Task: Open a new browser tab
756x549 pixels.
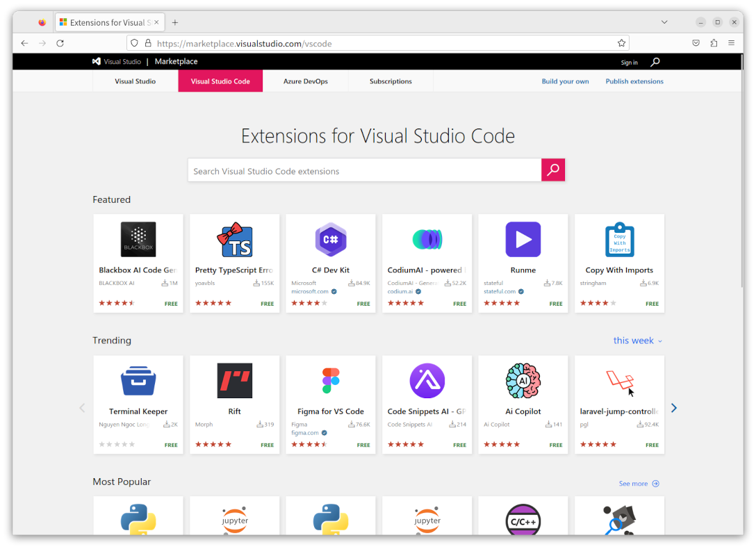Action: click(x=175, y=22)
